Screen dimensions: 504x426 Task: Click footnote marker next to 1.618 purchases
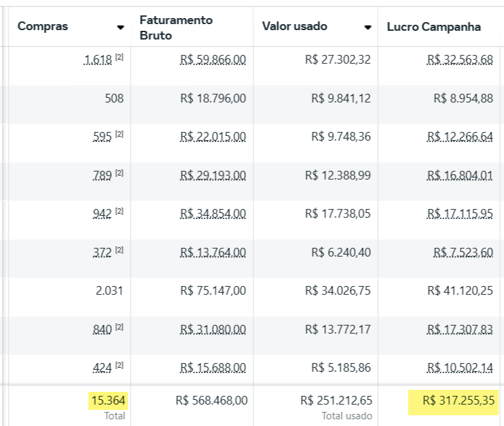(x=119, y=58)
